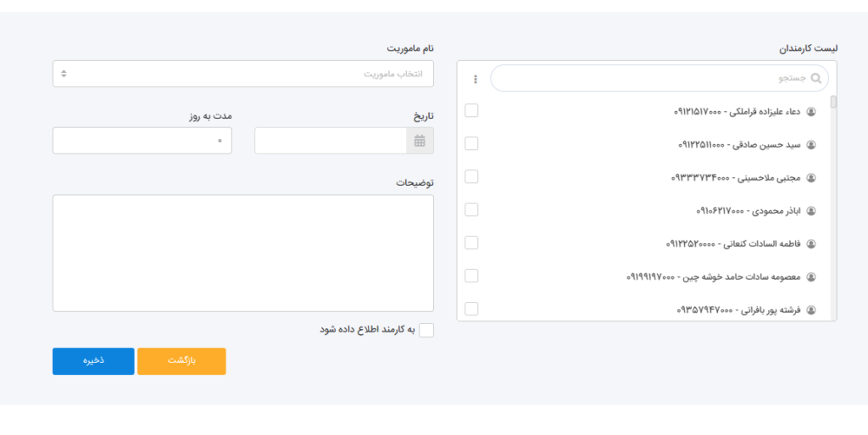This screenshot has height=435, width=868.
Task: Click user icon beside مجتبی ملاحسینی
Action: tap(810, 178)
